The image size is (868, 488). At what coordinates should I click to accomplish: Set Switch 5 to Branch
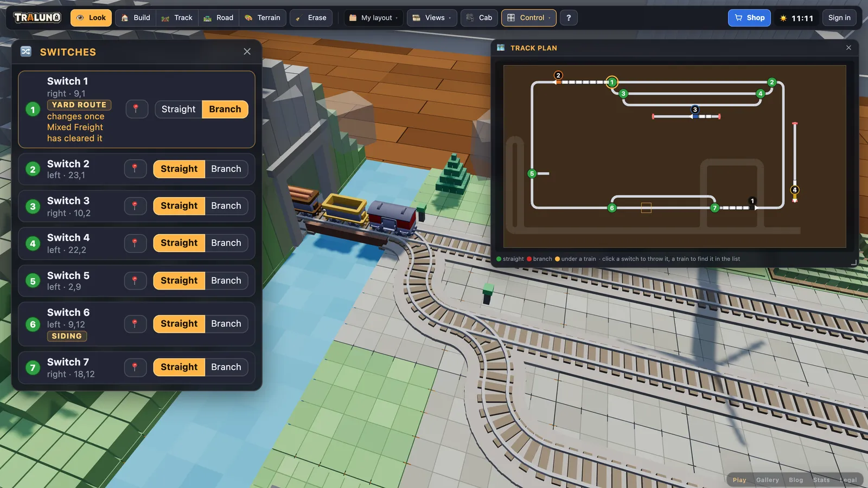pyautogui.click(x=226, y=280)
